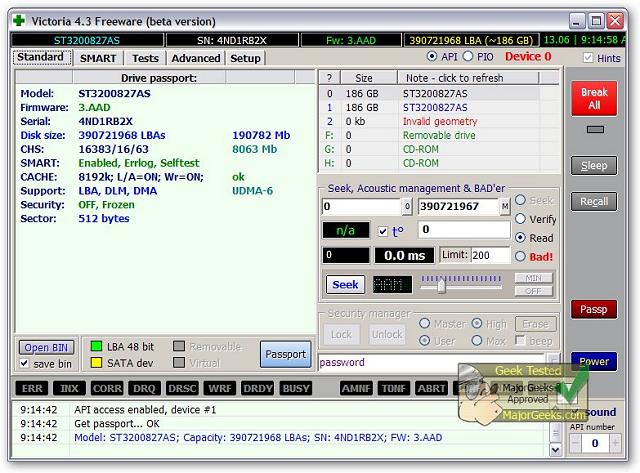Click the green LBA 48 bit indicator
640x473 pixels.
coord(96,346)
